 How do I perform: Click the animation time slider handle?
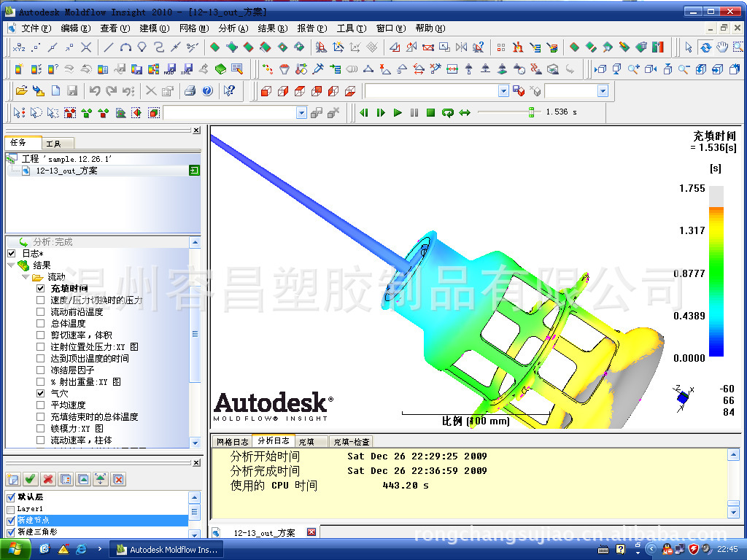click(531, 112)
